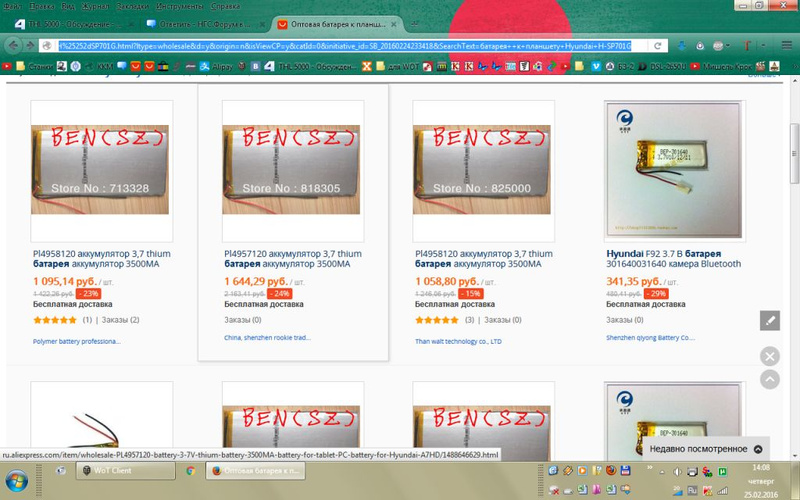Viewport: 800px width, 500px height.
Task: Click the first YouTube bookmark icon
Action: [x=7, y=66]
